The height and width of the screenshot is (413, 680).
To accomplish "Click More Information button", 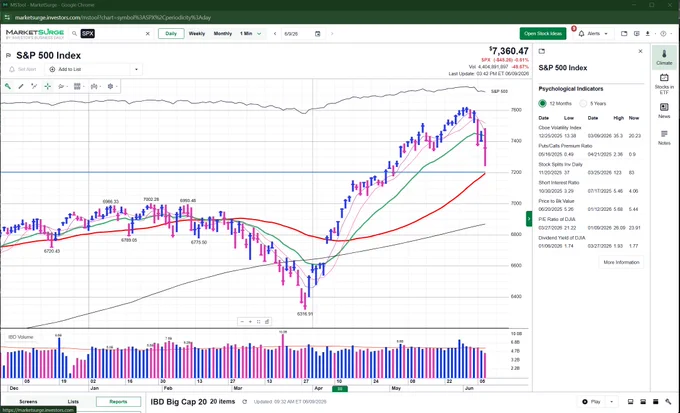I will [621, 262].
